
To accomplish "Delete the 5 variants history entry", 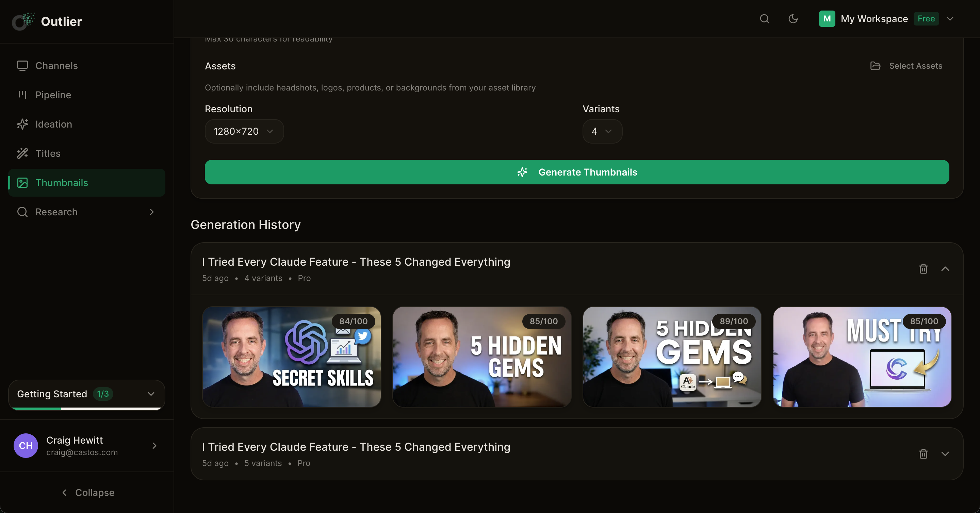I will point(923,454).
